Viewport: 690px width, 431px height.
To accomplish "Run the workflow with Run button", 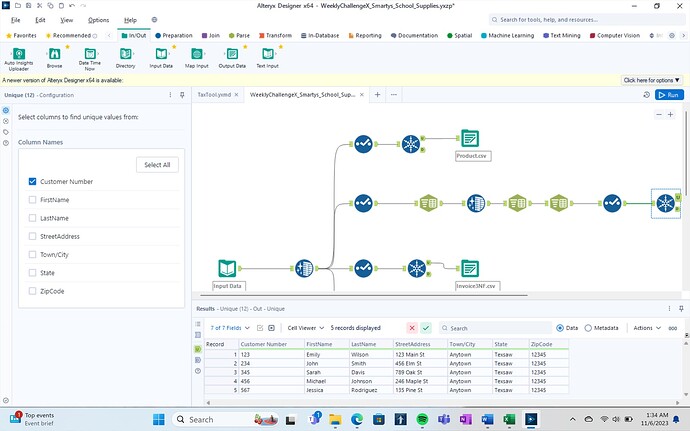I will [669, 94].
